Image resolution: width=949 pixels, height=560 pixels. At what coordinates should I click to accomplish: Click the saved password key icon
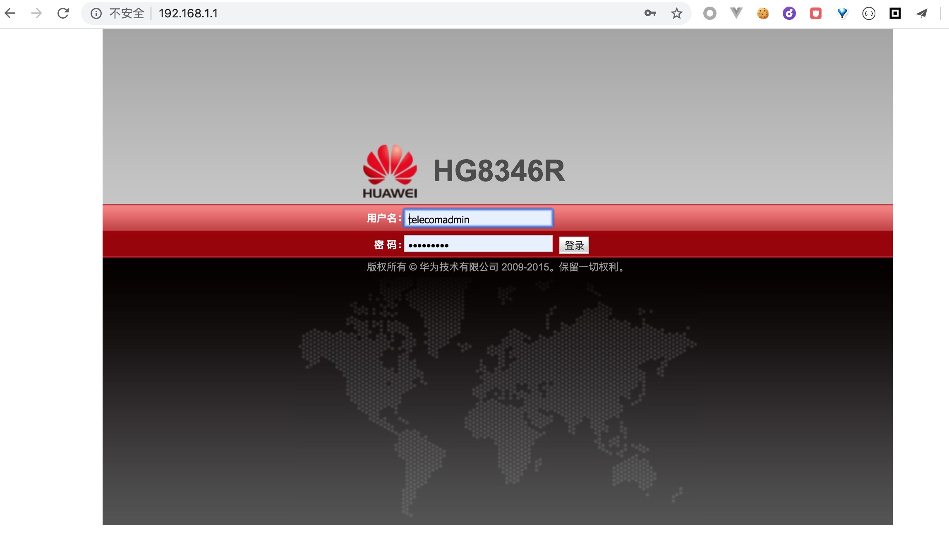pyautogui.click(x=650, y=13)
